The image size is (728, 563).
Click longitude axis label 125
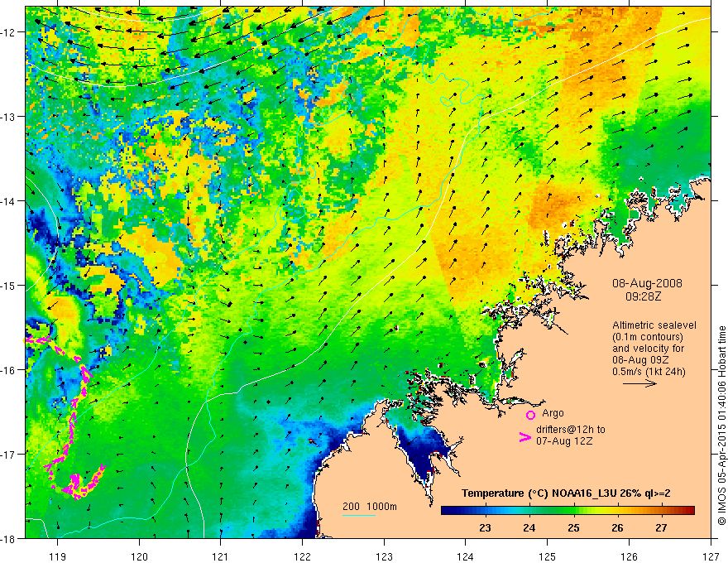(x=548, y=556)
